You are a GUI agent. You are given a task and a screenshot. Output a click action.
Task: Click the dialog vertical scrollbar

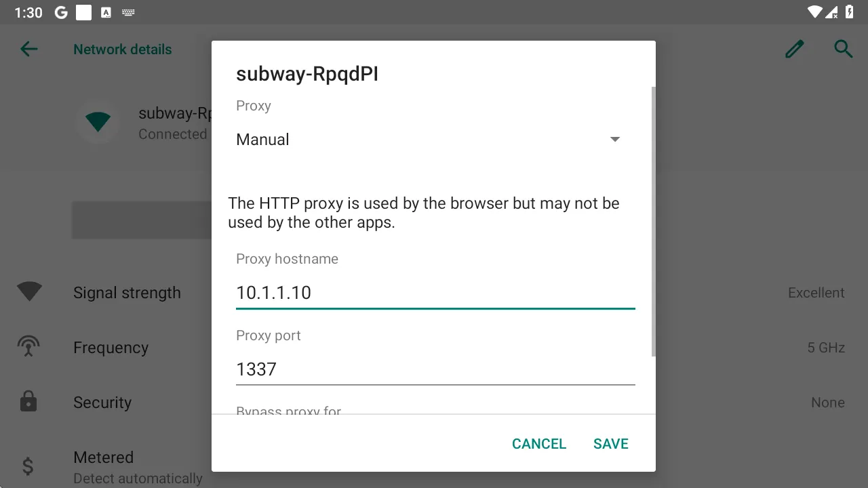(x=654, y=222)
